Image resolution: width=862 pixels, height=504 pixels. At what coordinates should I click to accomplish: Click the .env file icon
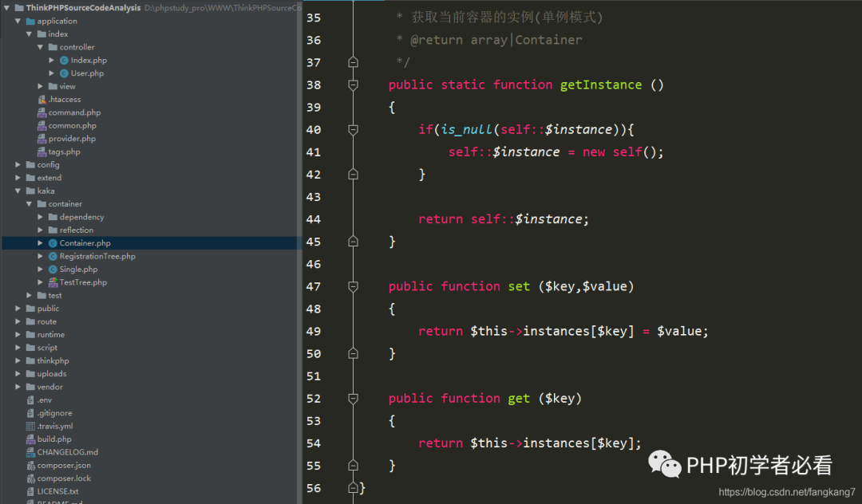point(31,400)
